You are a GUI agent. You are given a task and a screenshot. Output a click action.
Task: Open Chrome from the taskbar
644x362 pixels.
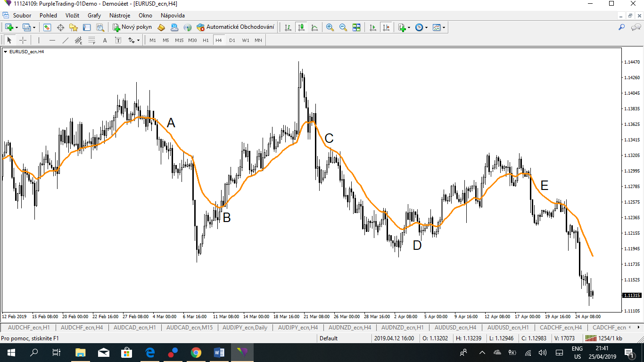pos(197,352)
